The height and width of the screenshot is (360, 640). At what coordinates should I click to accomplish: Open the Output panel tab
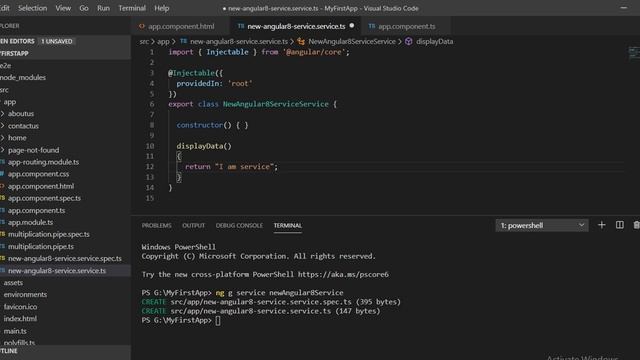(x=193, y=225)
